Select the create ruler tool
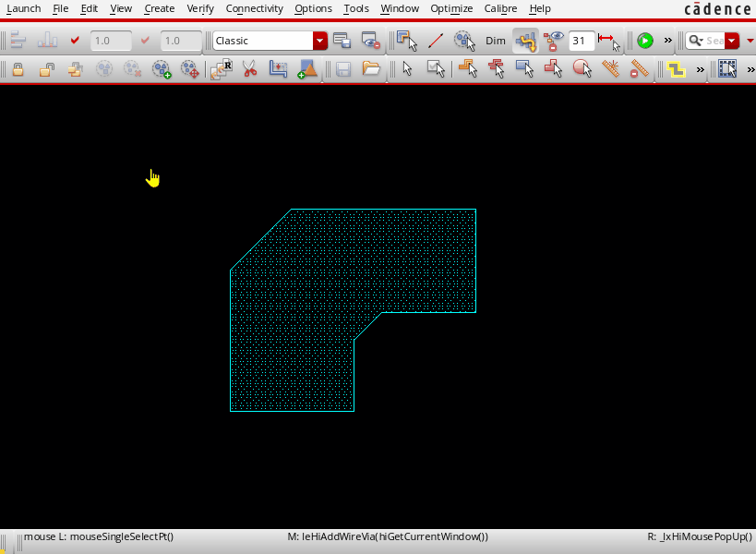The height and width of the screenshot is (554, 756). (x=610, y=69)
